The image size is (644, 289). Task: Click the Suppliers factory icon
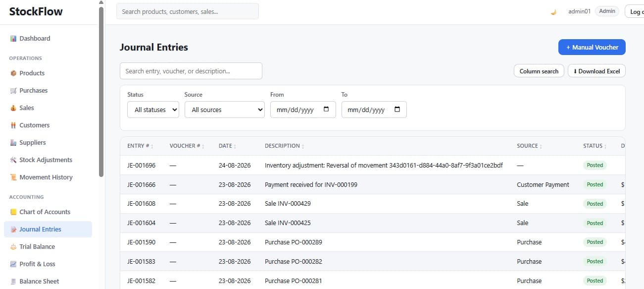[x=13, y=143]
